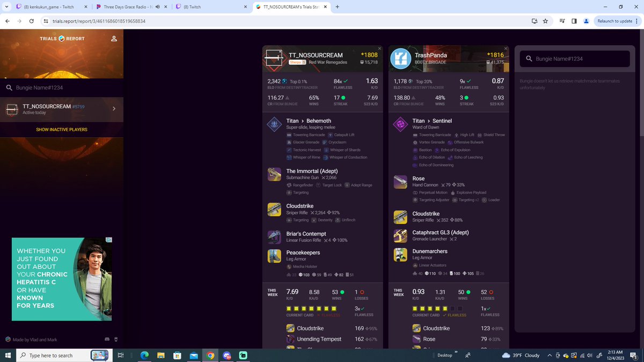Open the Windows Start menu
The height and width of the screenshot is (362, 644).
(x=8, y=355)
